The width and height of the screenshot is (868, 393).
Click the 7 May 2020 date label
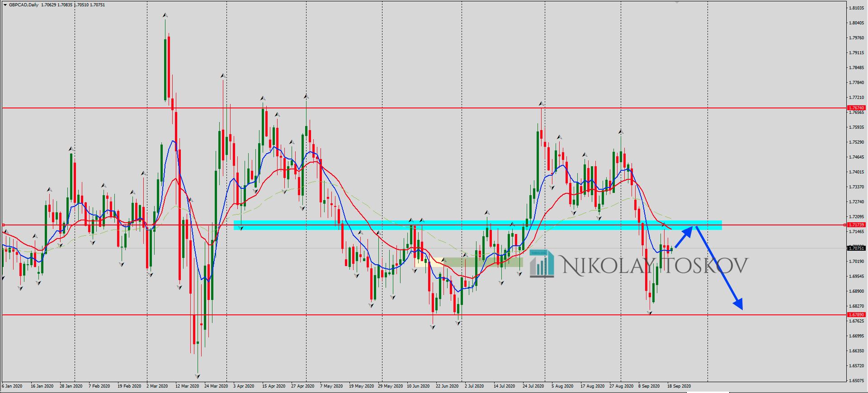tap(331, 386)
